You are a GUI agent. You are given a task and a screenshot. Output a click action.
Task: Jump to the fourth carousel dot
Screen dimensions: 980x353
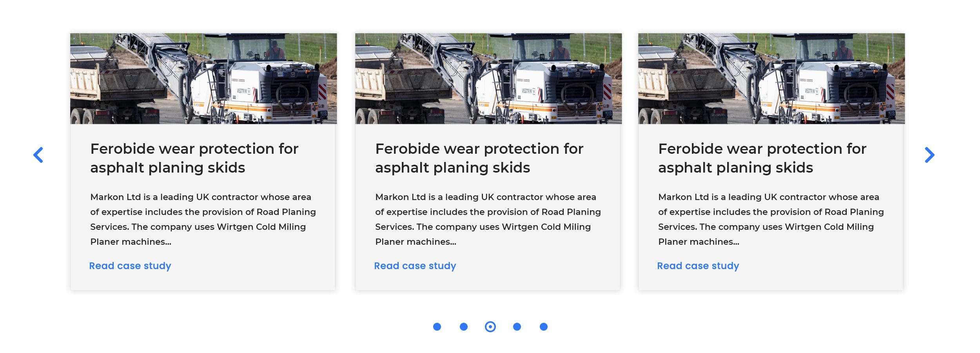517,327
